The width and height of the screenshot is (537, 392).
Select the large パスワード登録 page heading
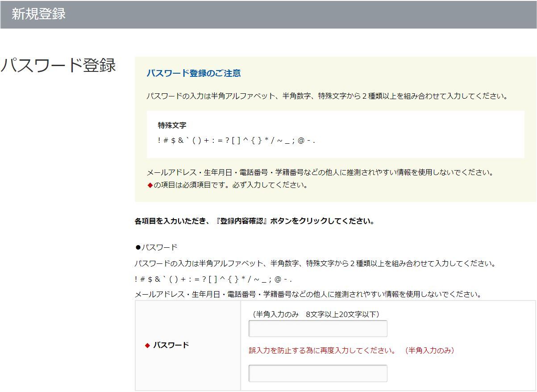(58, 65)
